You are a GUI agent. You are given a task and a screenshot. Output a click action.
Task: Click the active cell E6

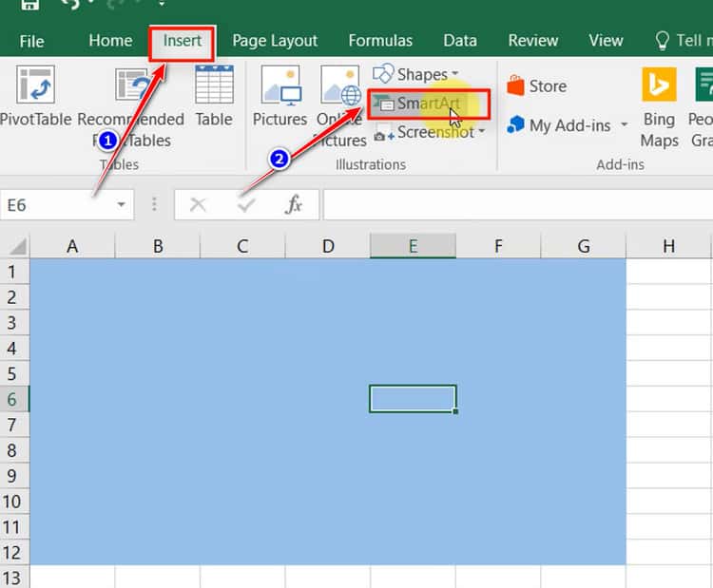click(413, 399)
